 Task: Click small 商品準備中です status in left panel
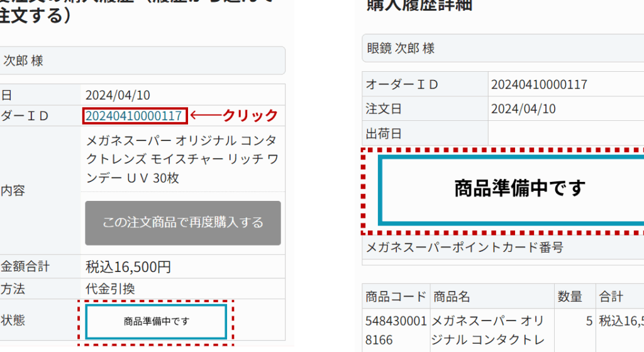156,321
